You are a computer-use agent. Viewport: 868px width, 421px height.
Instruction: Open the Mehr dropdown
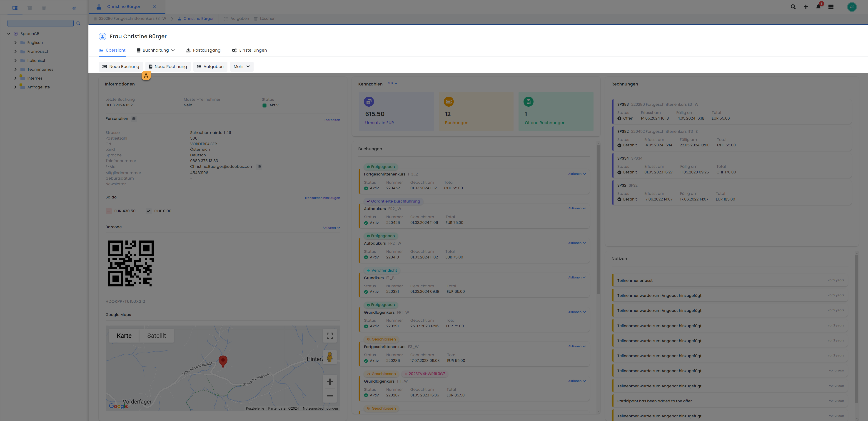pyautogui.click(x=241, y=67)
